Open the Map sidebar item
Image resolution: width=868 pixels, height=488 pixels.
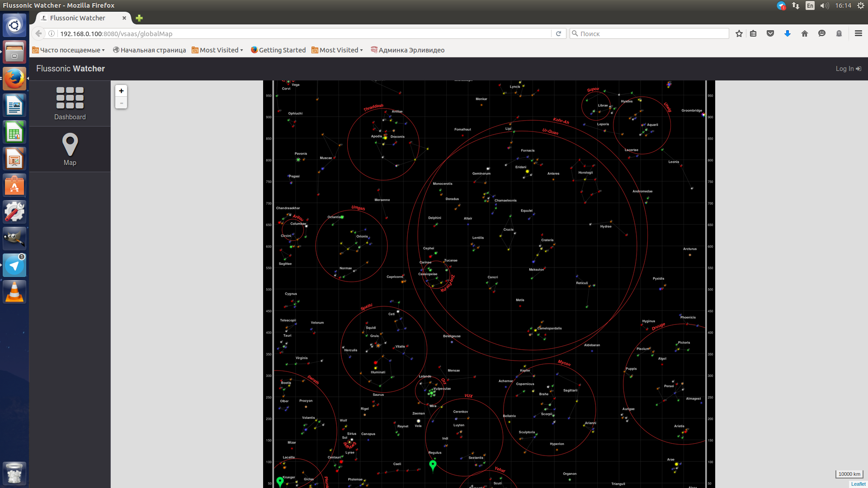tap(70, 149)
